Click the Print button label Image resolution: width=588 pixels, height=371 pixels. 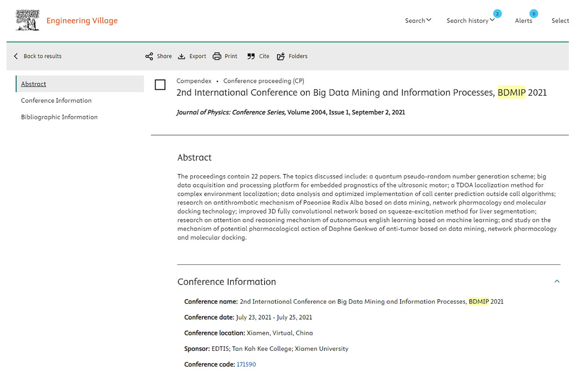(x=231, y=56)
